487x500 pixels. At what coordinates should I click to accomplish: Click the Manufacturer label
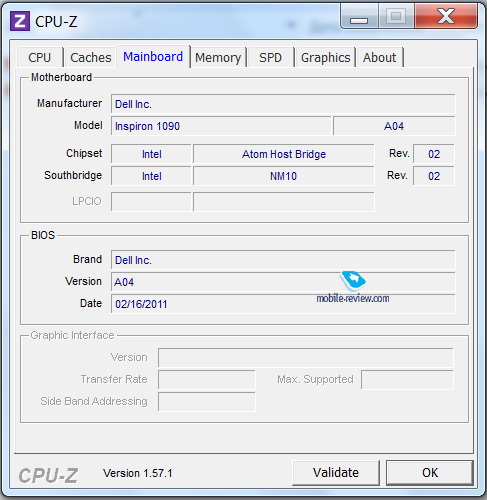point(69,103)
